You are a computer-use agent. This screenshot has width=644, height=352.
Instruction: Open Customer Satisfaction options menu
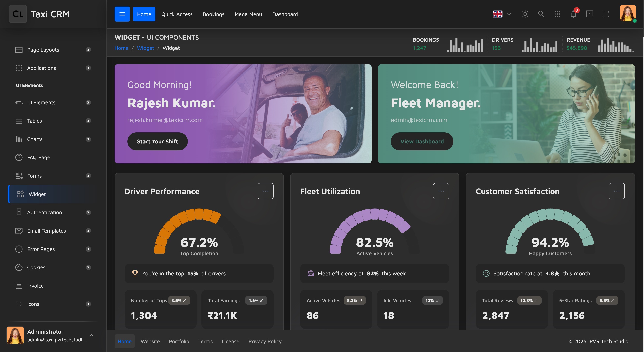pyautogui.click(x=616, y=191)
